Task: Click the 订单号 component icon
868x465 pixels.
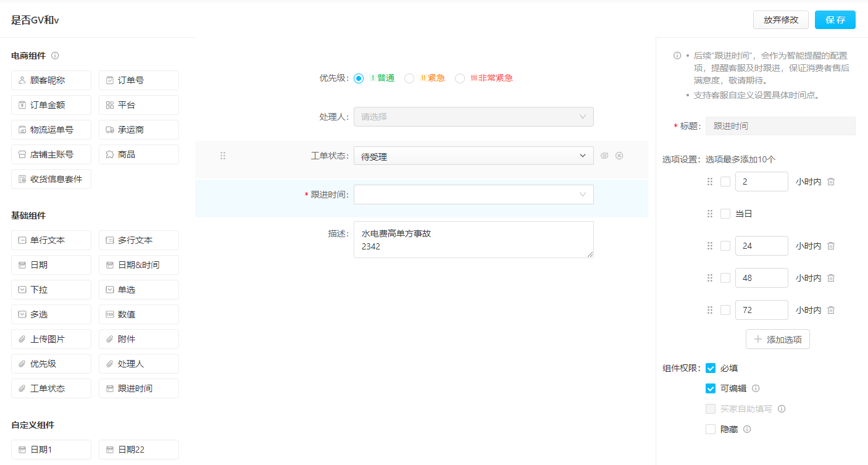Action: (110, 80)
